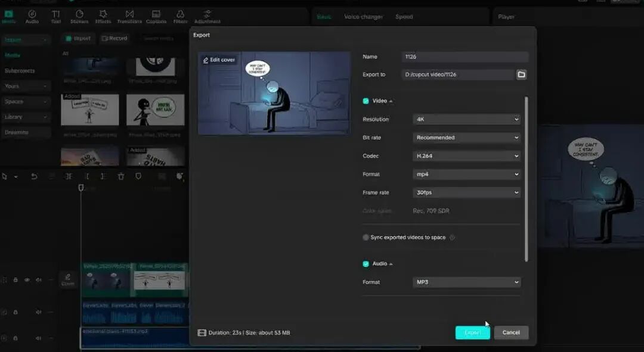Open the Transitions panel
644x352 pixels.
(129, 16)
